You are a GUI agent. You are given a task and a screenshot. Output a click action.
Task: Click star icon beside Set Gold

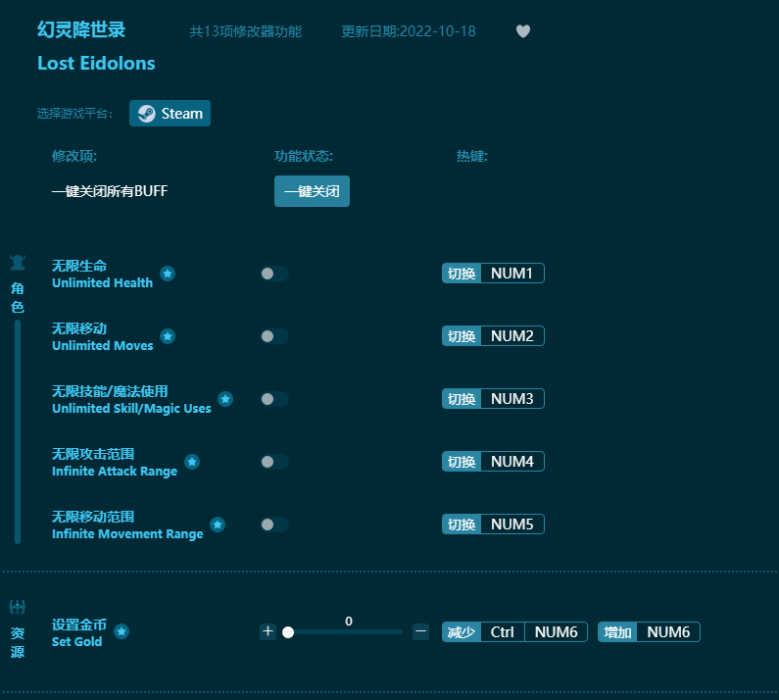click(122, 631)
